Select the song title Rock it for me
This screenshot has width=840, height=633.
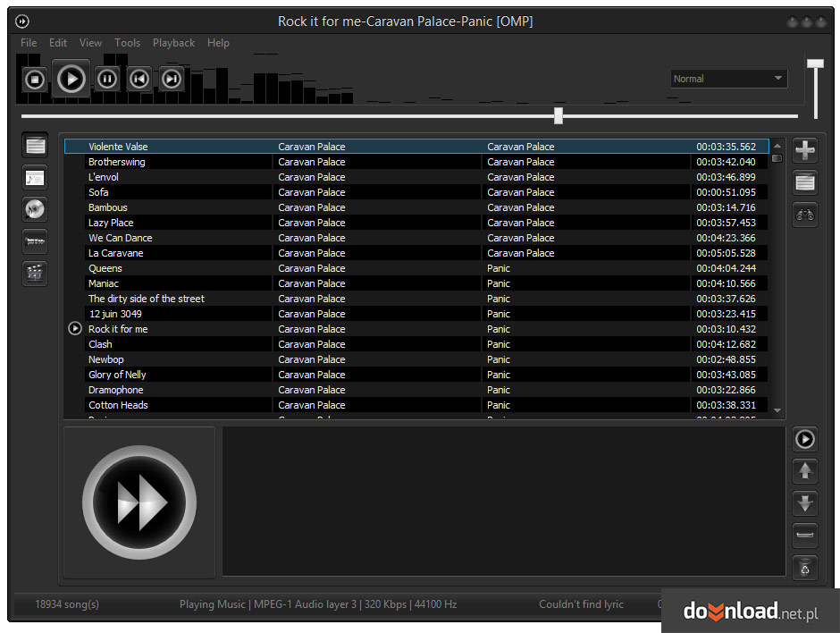pos(118,328)
